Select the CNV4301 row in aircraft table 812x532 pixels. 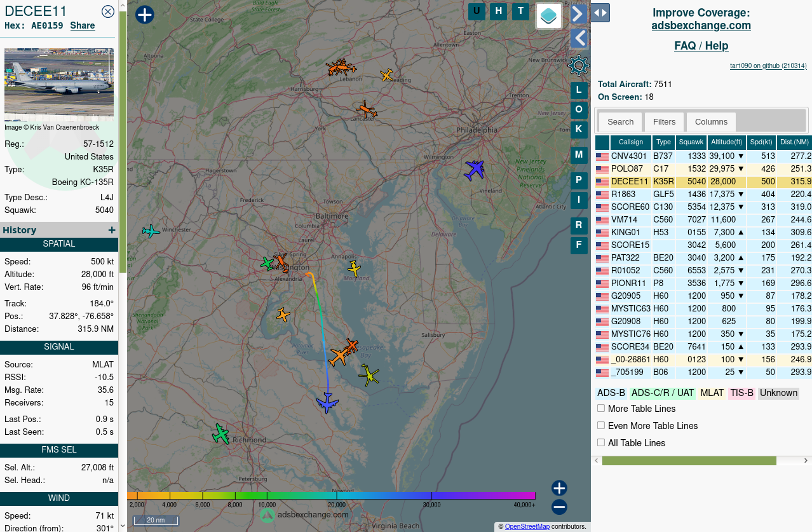703,156
